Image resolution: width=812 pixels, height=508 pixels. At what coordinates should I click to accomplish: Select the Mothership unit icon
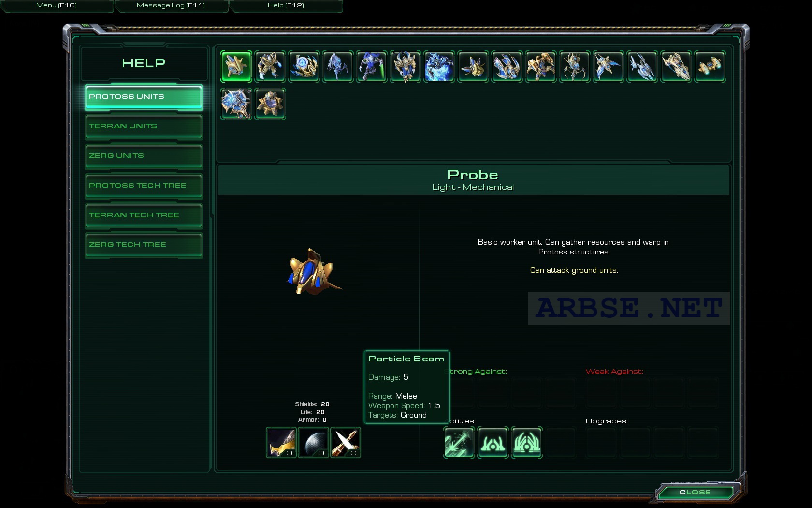point(236,103)
